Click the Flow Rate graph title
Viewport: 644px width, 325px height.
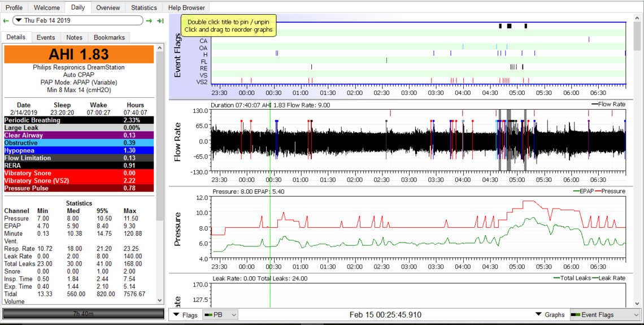(x=178, y=141)
